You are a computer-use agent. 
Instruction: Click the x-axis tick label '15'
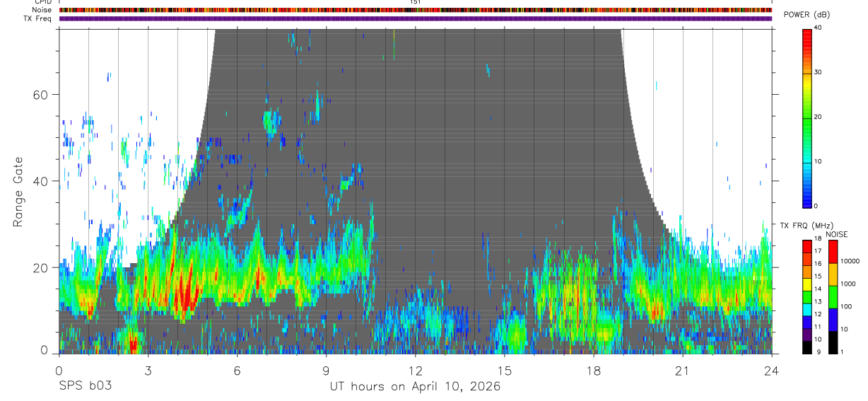(x=504, y=371)
